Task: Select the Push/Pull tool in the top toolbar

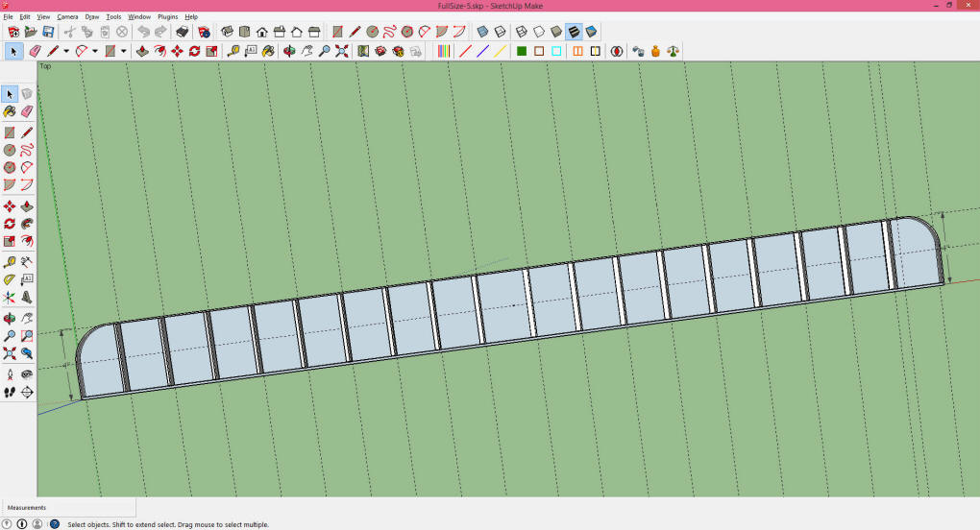Action: pyautogui.click(x=142, y=51)
